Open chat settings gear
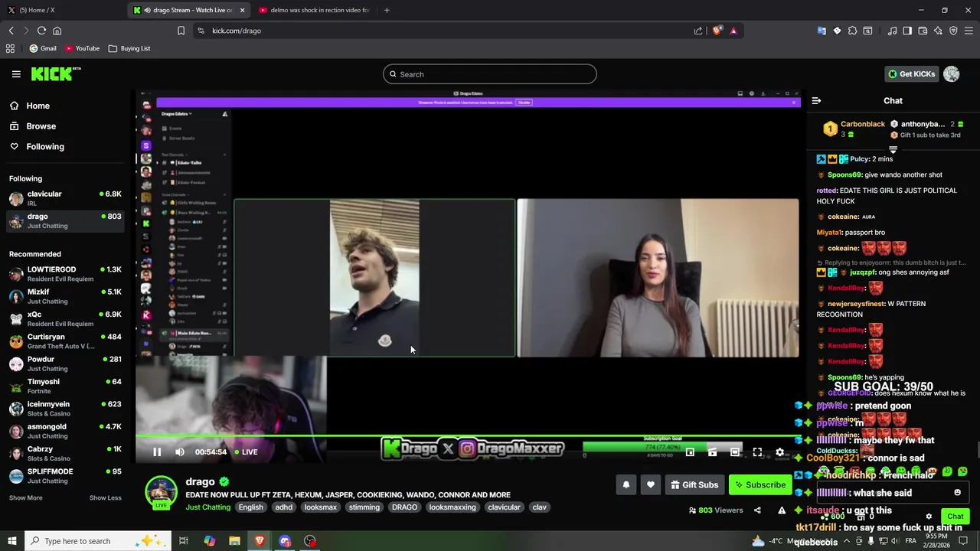This screenshot has height=551, width=980. click(929, 517)
